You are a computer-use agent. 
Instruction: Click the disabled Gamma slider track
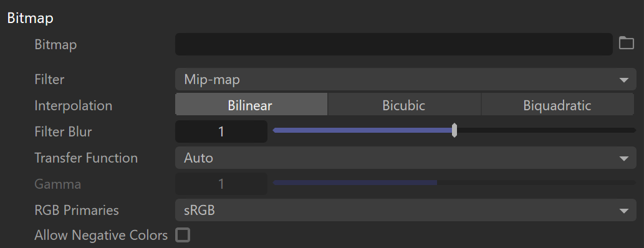[x=454, y=183]
